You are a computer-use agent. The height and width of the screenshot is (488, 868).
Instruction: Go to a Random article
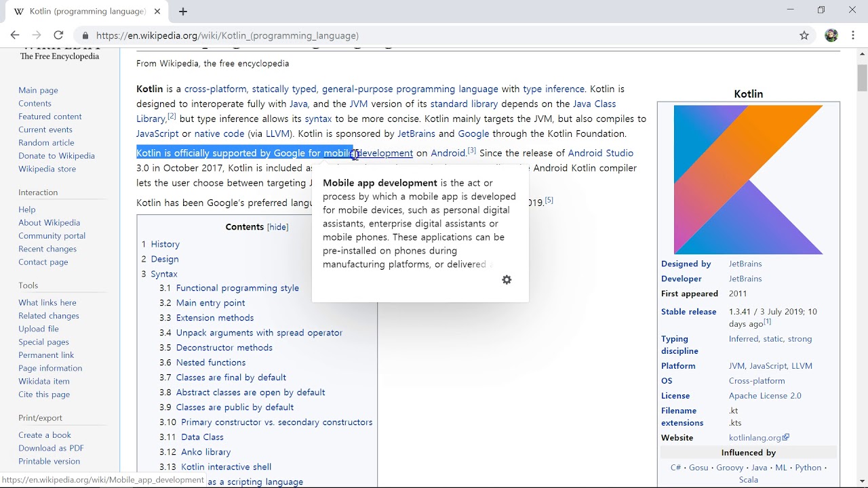click(46, 142)
